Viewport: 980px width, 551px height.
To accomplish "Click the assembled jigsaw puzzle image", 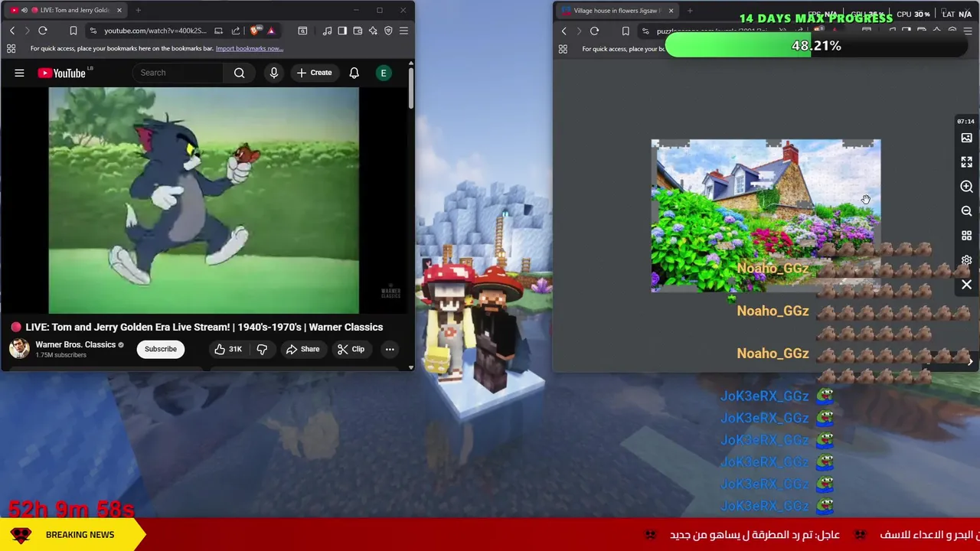I will tap(766, 216).
